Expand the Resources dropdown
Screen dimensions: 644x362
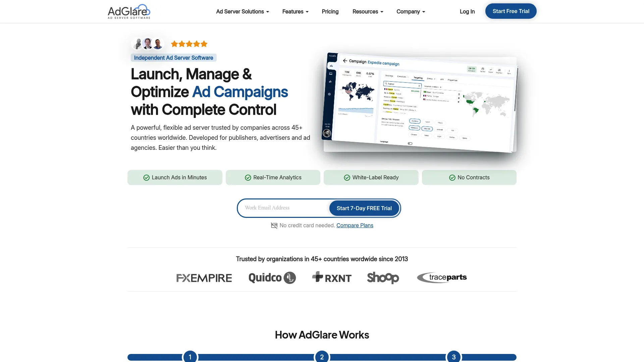pos(368,11)
